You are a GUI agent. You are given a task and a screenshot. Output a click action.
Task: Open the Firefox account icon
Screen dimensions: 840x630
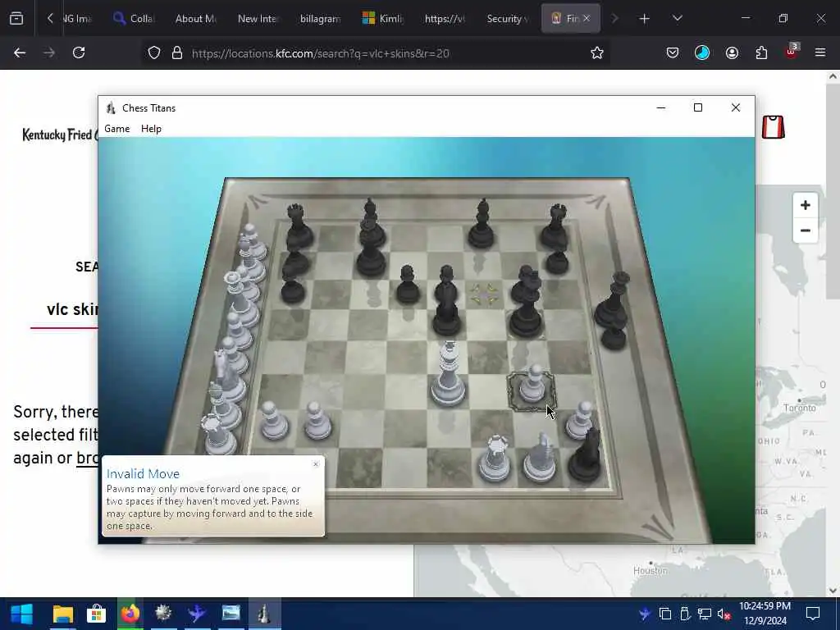(732, 52)
